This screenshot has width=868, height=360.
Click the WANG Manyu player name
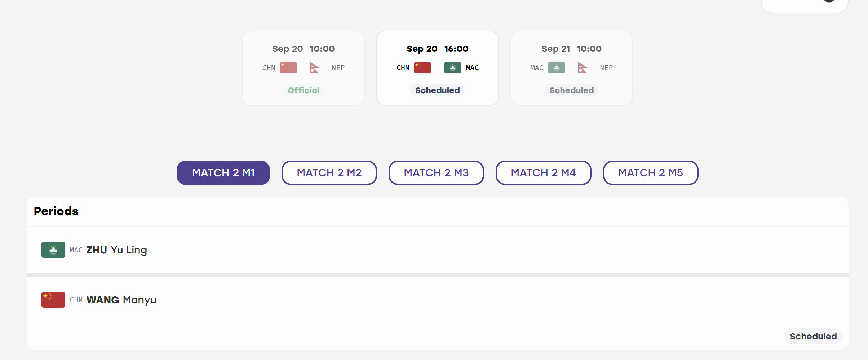121,300
